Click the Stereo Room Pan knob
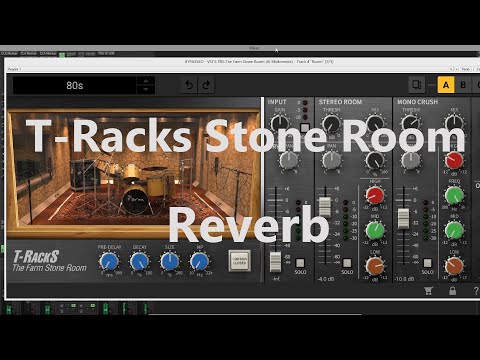The width and height of the screenshot is (480, 360). tap(331, 160)
